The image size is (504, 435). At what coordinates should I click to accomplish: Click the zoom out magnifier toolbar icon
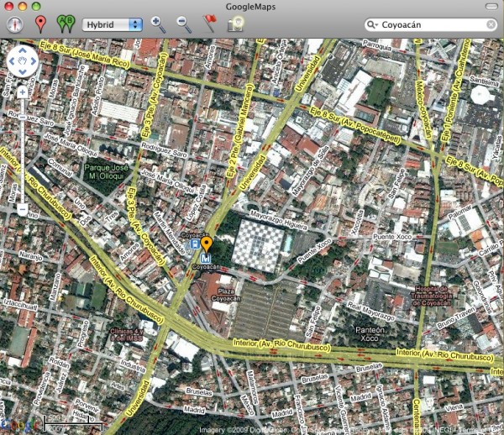click(184, 24)
